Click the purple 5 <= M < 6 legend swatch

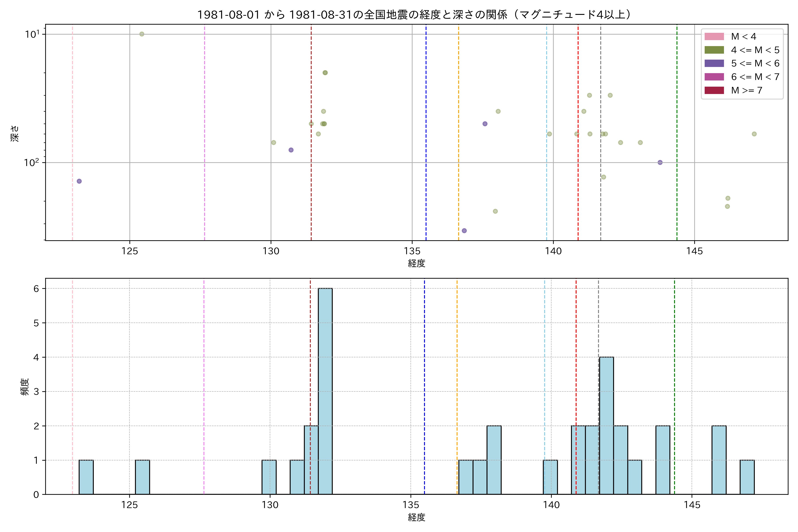coord(714,63)
